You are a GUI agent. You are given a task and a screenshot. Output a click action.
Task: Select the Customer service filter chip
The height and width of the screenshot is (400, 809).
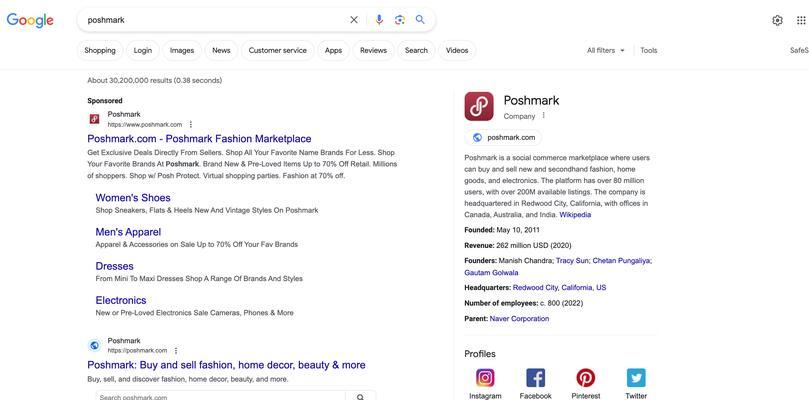[278, 51]
